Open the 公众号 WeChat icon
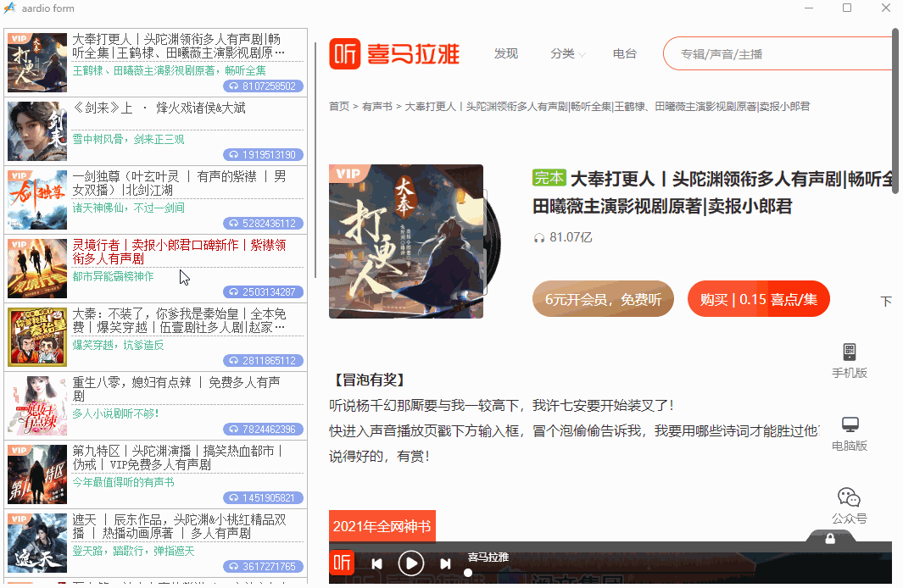The width and height of the screenshot is (903, 588). (849, 497)
